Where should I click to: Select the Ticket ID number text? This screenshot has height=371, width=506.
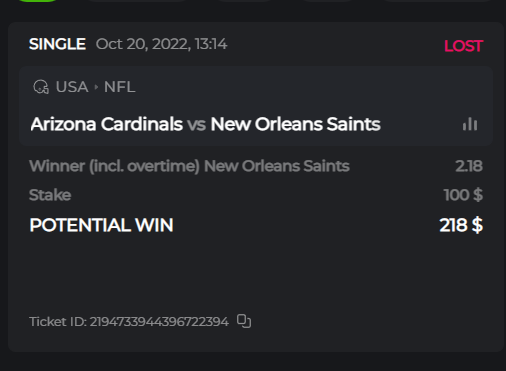pyautogui.click(x=159, y=322)
